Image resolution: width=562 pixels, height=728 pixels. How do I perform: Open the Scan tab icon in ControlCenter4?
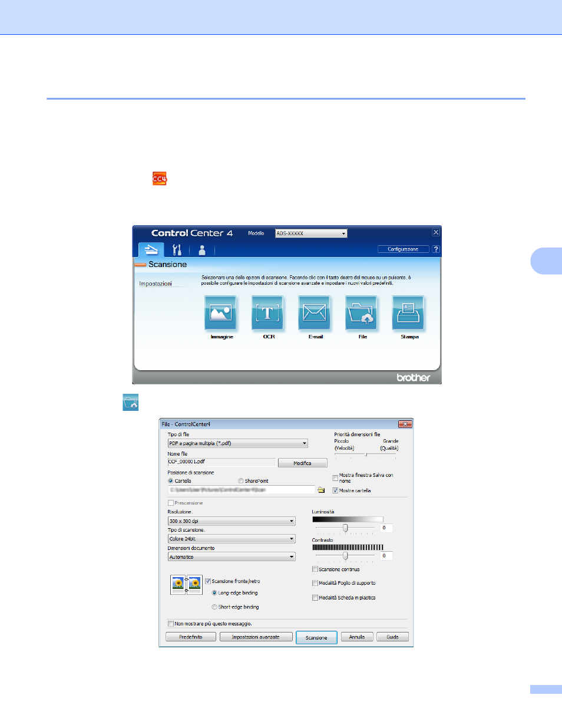[151, 250]
